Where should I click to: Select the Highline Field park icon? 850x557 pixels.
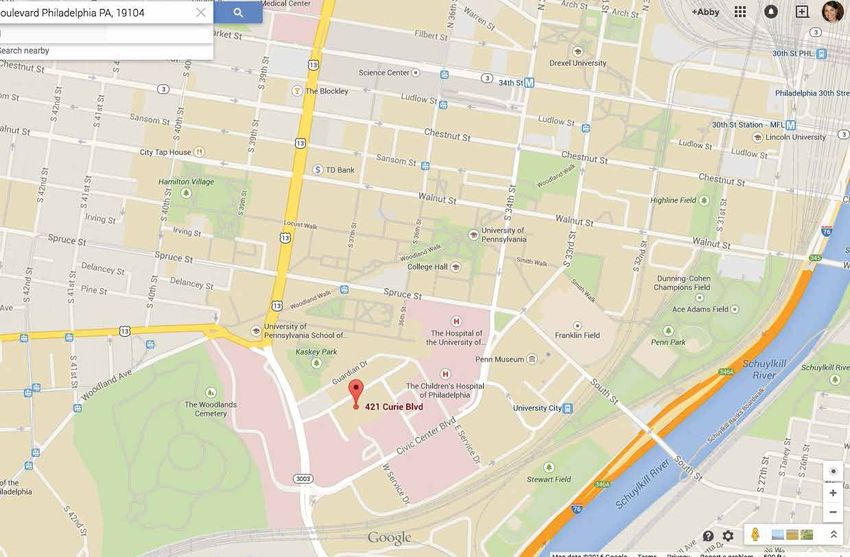click(704, 200)
